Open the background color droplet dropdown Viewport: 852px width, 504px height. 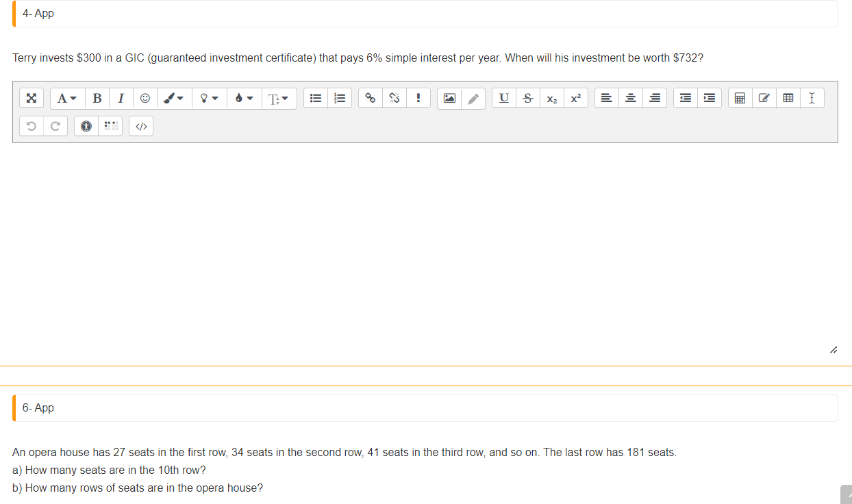tap(244, 99)
